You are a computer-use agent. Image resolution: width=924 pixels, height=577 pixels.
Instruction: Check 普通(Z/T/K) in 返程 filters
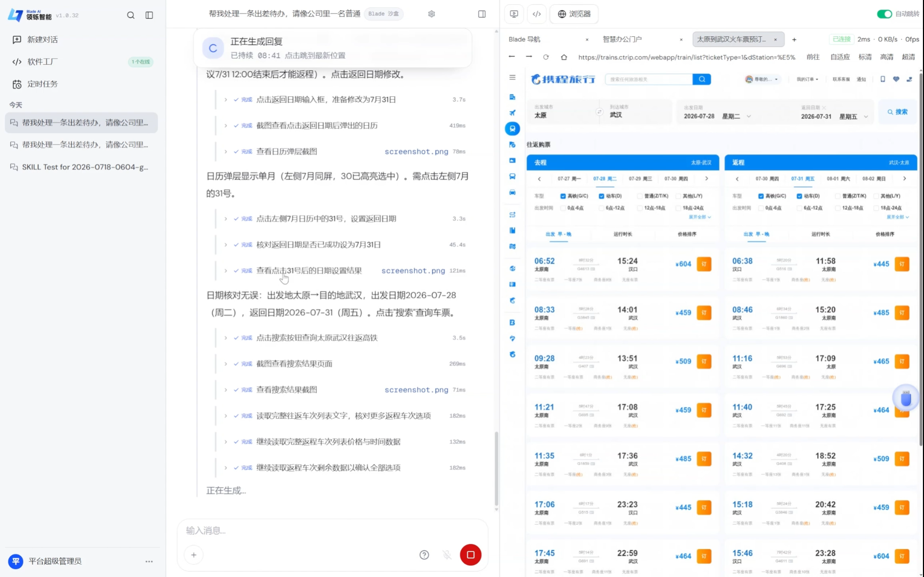(837, 196)
